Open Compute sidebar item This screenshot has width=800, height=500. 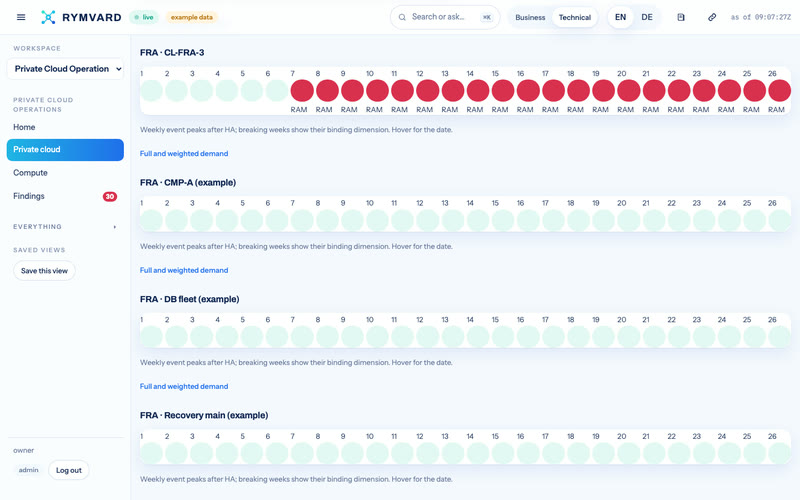(65, 173)
